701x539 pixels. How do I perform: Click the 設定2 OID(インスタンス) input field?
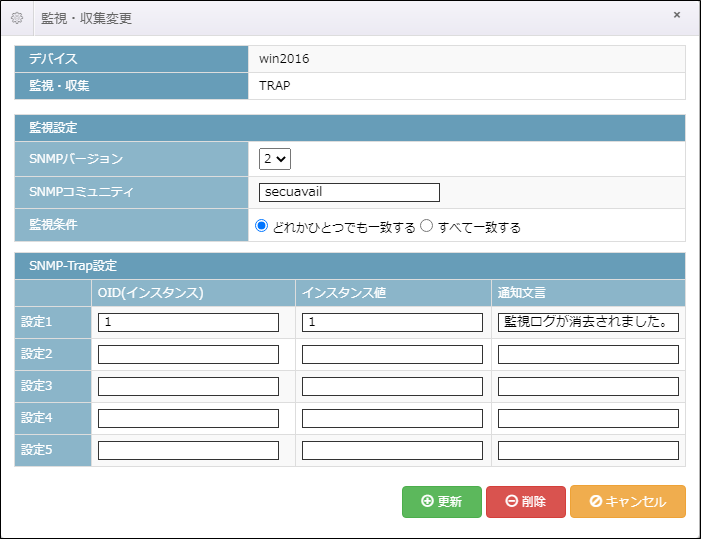(x=188, y=354)
